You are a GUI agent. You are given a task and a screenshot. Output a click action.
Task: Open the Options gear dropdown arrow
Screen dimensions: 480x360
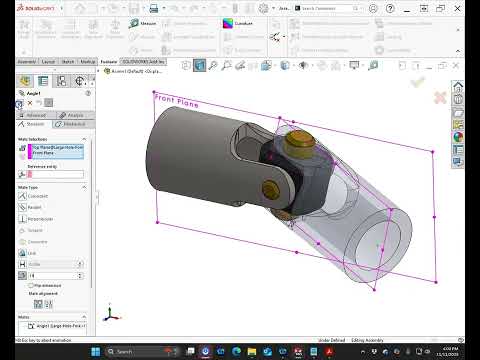coord(273,8)
